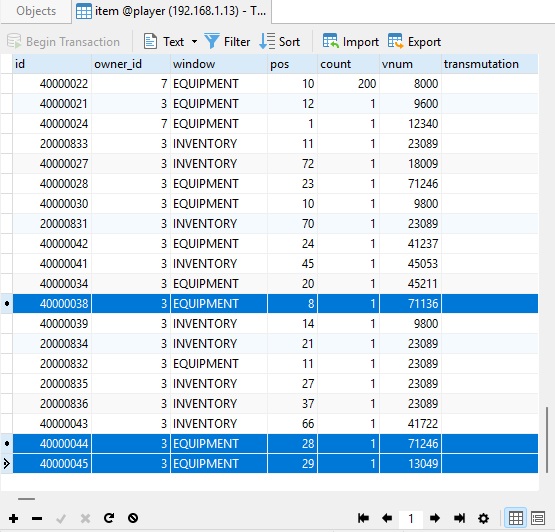
Task: Select the vnum cell 45211
Action: [x=411, y=284]
